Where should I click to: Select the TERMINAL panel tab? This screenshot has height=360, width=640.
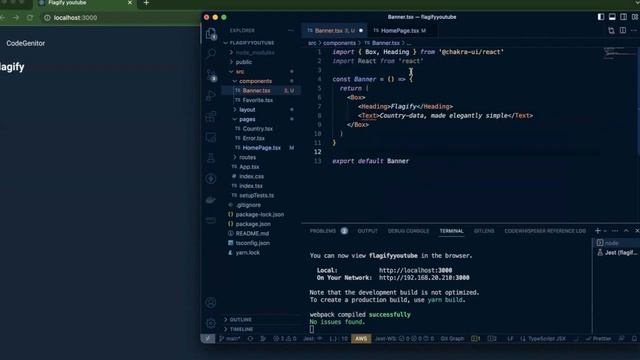click(451, 231)
